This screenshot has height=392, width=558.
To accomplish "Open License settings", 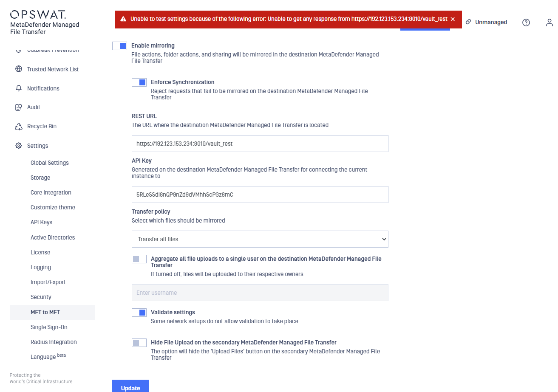I will coord(40,252).
